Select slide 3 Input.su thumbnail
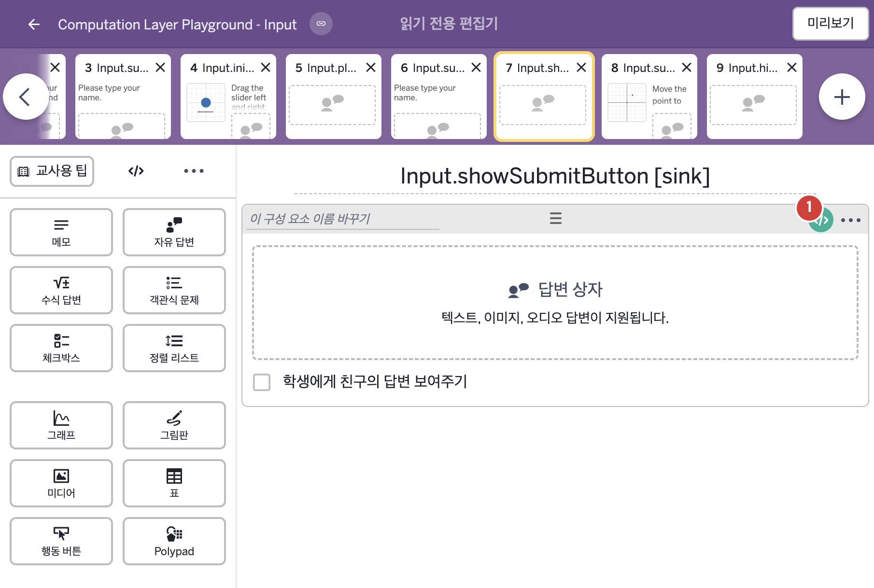Viewport: 874px width, 588px height. 123,97
